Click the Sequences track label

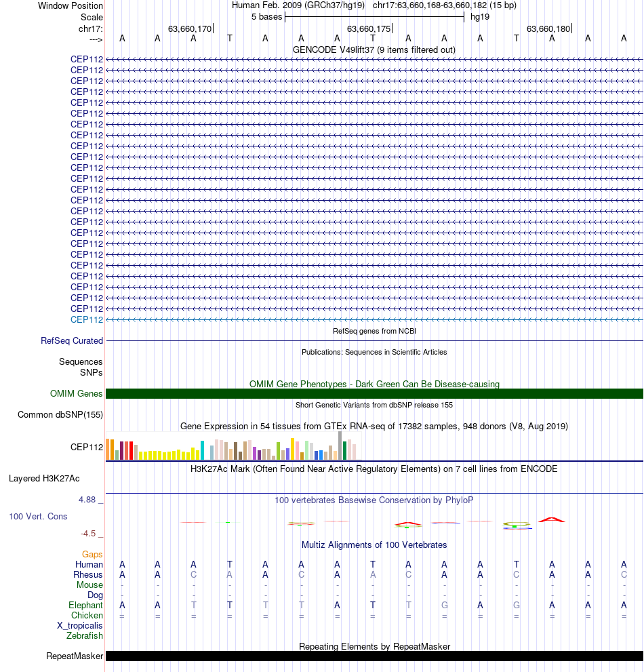81,361
